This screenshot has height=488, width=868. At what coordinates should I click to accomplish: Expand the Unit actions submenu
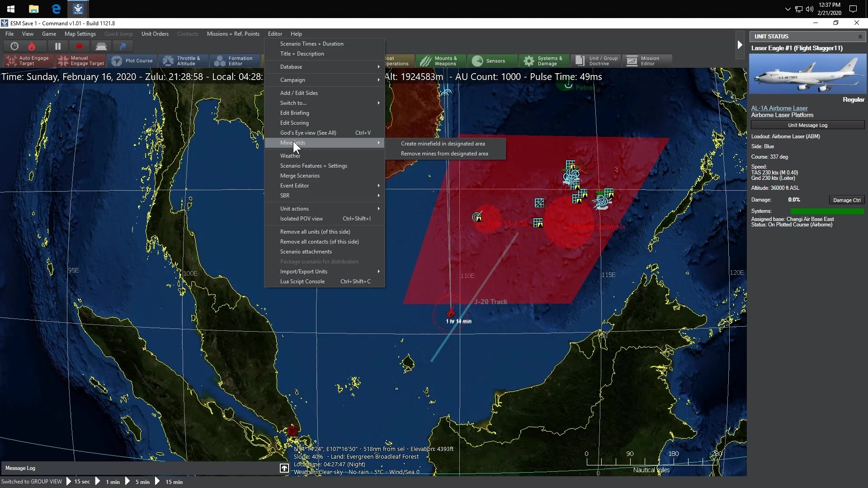[325, 209]
